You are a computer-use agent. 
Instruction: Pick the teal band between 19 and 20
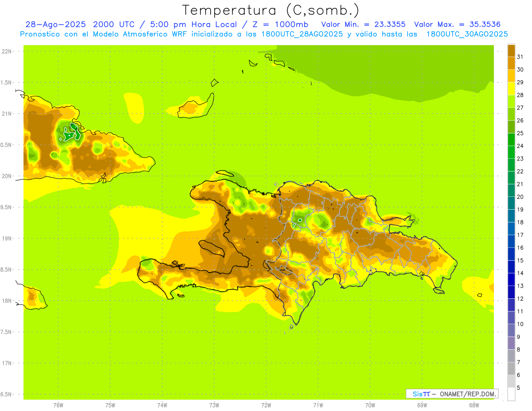[511, 203]
